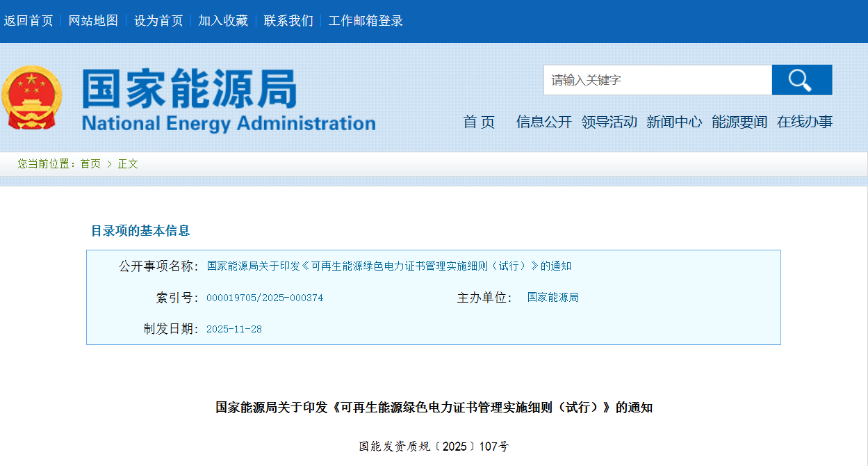The image size is (868, 466).
Task: Click 设为首页 in top bar
Action: (158, 21)
